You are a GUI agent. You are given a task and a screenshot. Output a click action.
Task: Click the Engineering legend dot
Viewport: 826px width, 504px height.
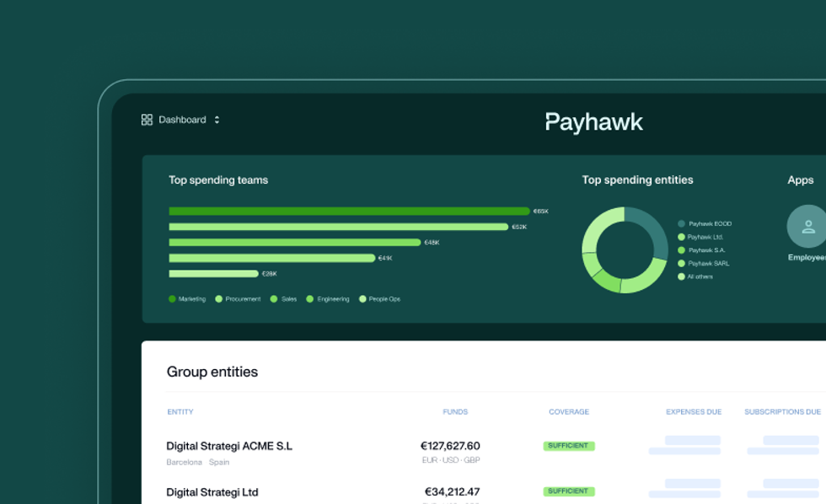pos(309,298)
